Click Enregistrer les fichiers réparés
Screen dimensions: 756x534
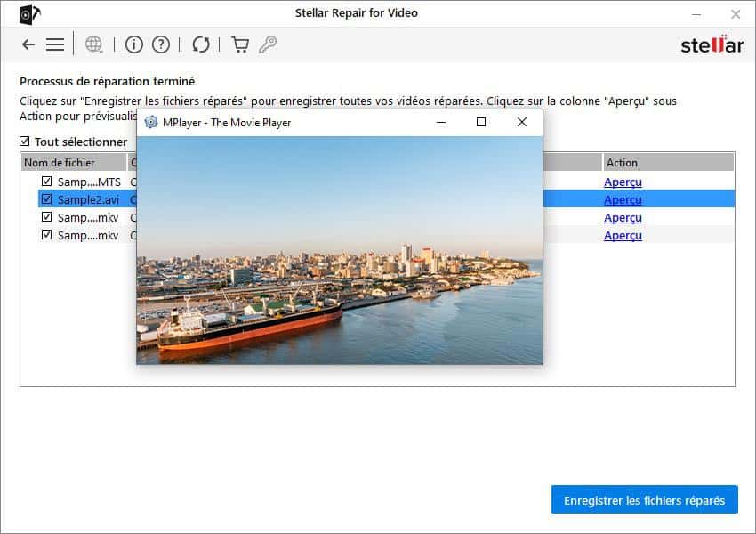pyautogui.click(x=644, y=499)
